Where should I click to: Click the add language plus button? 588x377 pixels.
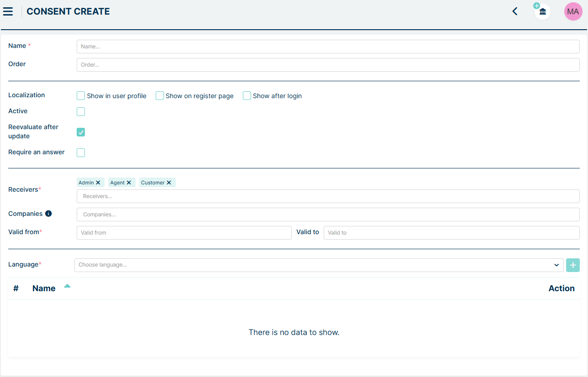[x=572, y=265]
